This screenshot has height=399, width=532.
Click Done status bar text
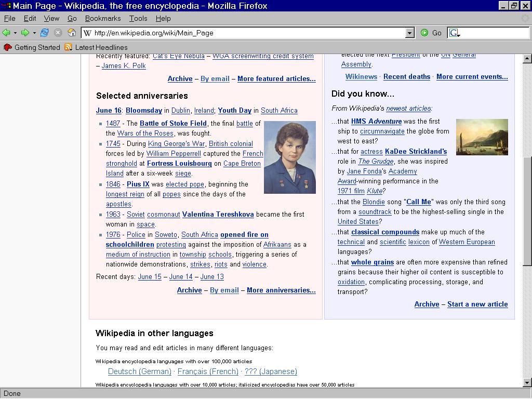(x=12, y=394)
